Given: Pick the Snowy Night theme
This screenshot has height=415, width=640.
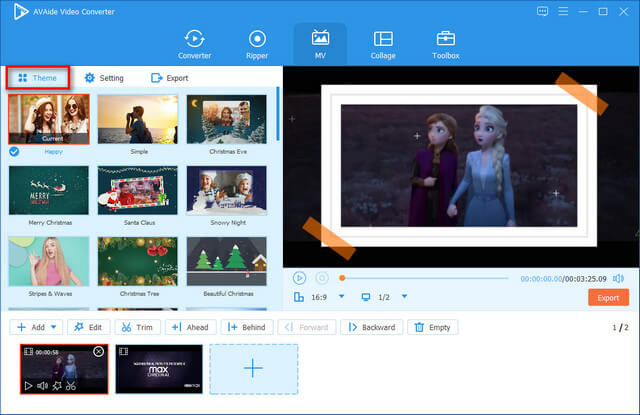Looking at the screenshot, I should (x=227, y=190).
